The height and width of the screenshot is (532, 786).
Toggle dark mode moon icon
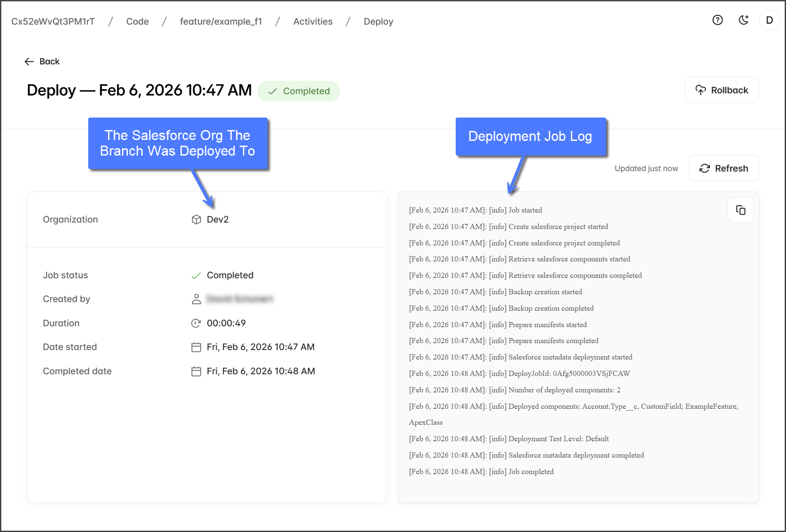(x=744, y=20)
